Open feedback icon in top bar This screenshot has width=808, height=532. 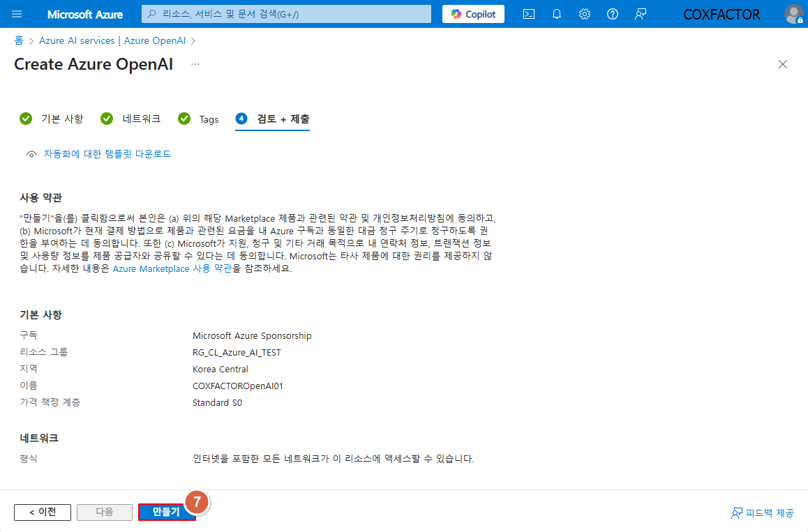point(640,14)
